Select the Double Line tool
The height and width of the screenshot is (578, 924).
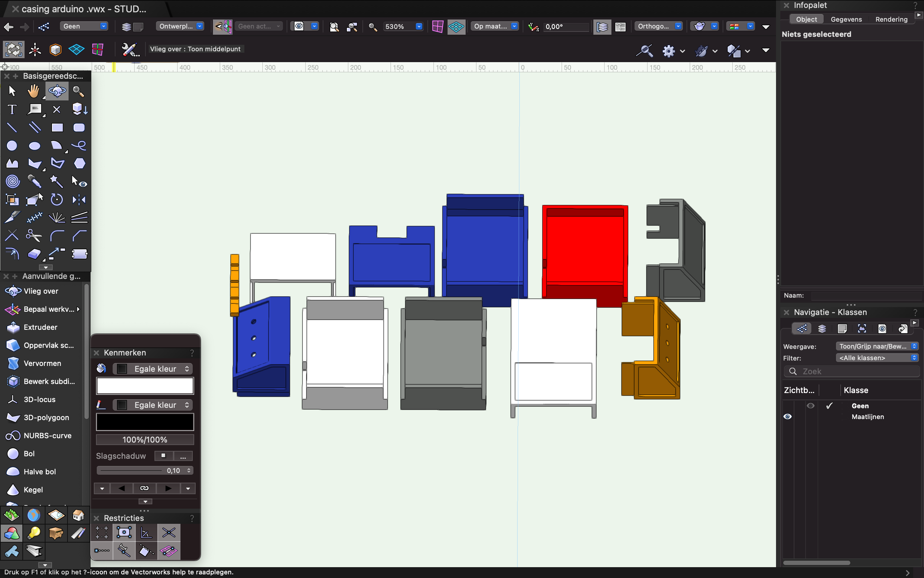[x=35, y=128]
